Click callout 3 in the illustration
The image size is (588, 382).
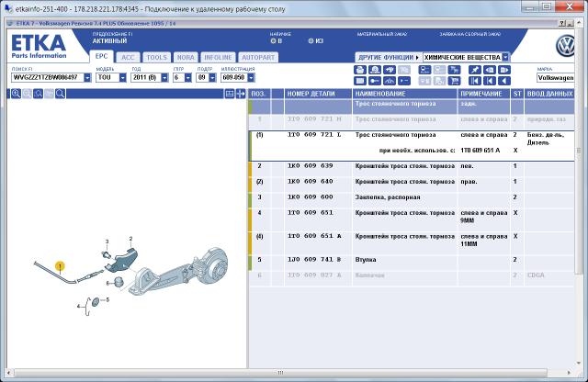coord(107,242)
